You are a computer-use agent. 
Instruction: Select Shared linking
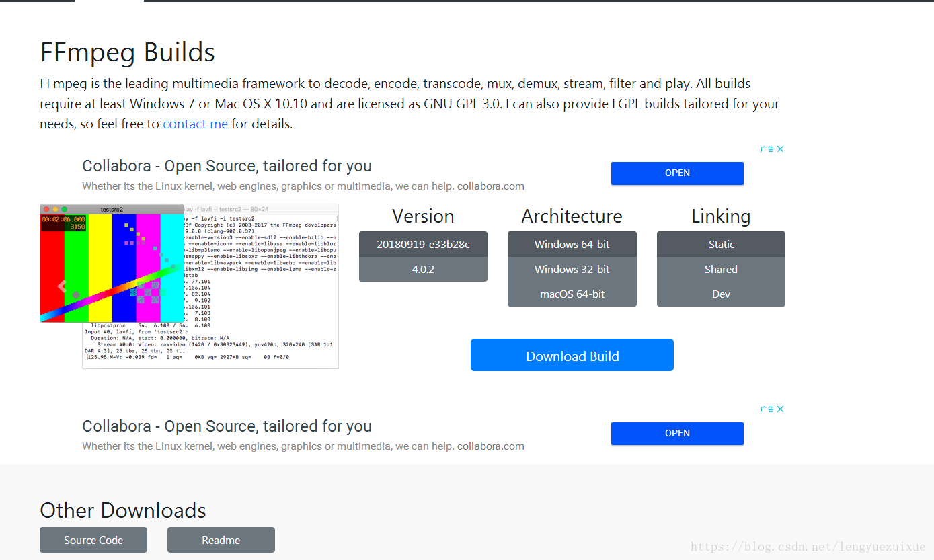pyautogui.click(x=721, y=269)
